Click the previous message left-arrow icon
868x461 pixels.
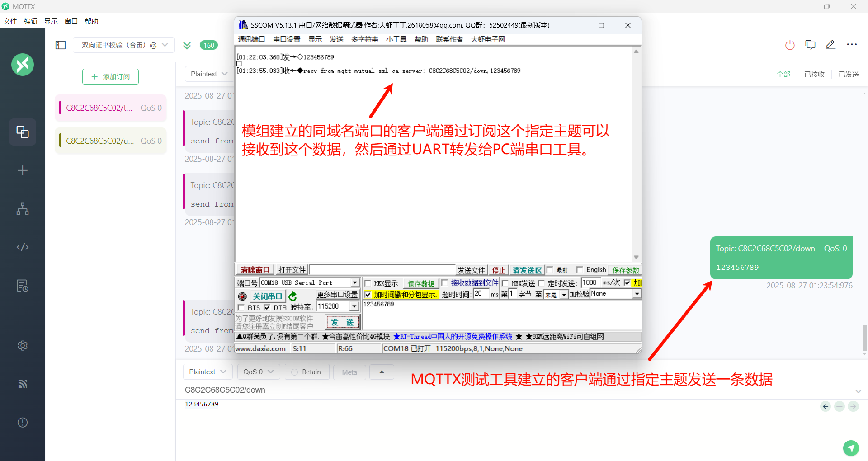click(x=826, y=406)
